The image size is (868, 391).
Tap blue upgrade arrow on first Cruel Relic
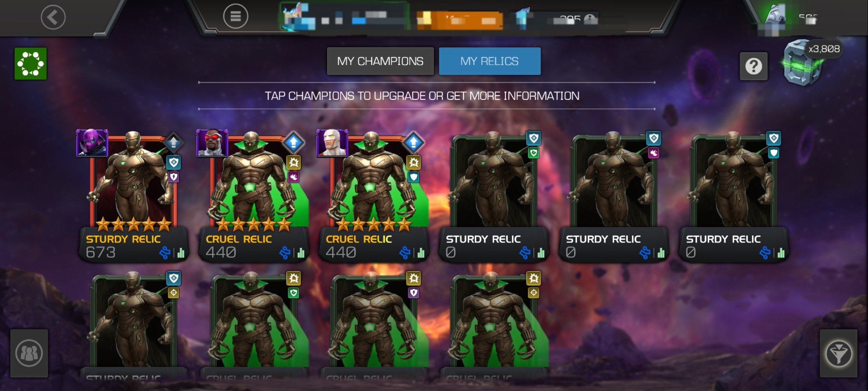click(293, 142)
